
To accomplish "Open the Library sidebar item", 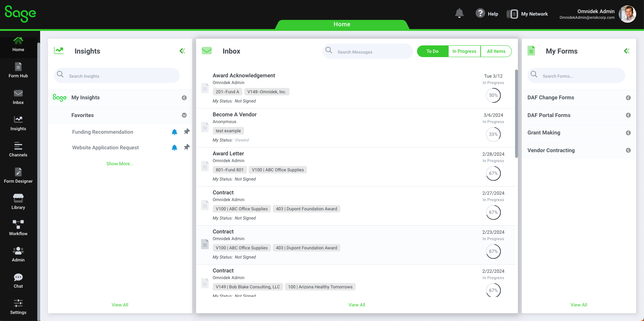I will click(x=18, y=202).
